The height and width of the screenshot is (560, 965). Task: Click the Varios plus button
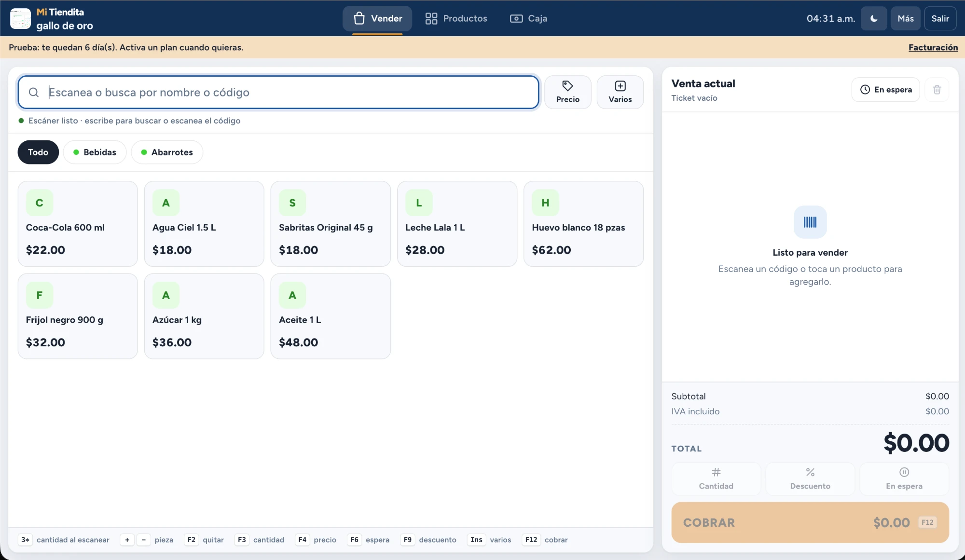[620, 92]
